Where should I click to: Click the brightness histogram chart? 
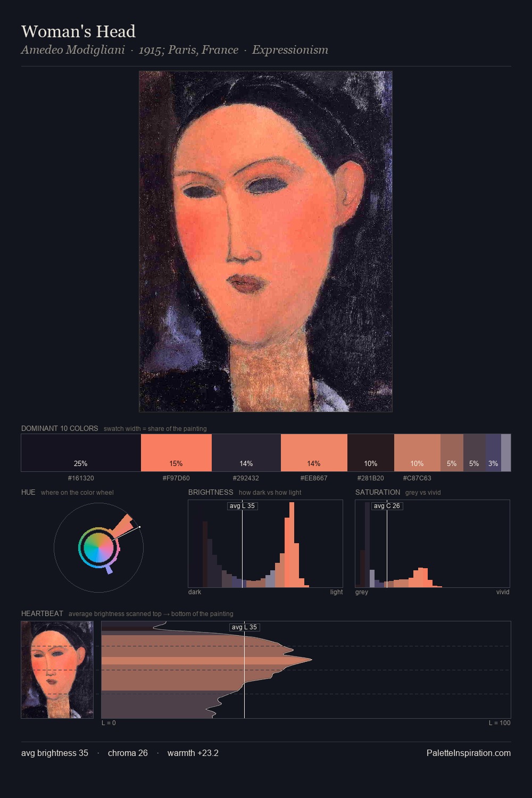tap(265, 544)
